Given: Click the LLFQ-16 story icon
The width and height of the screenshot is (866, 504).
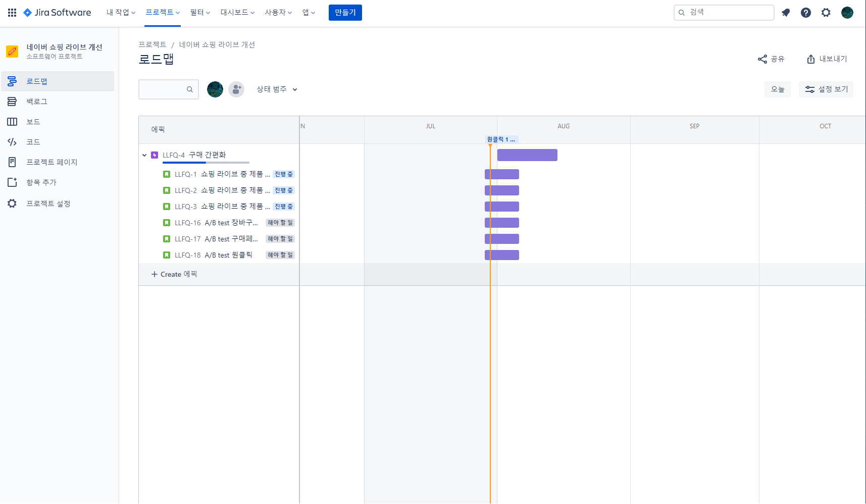Looking at the screenshot, I should point(167,223).
